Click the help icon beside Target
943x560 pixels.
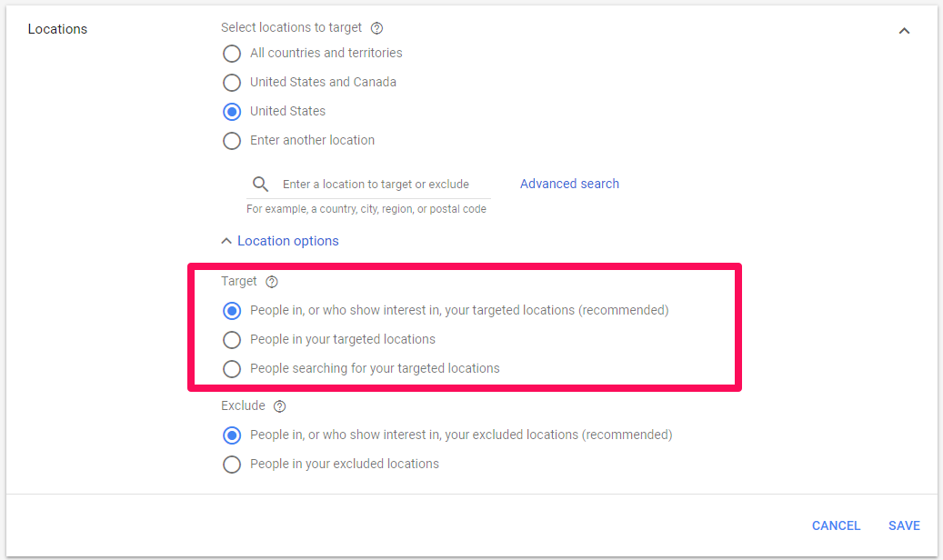click(272, 282)
